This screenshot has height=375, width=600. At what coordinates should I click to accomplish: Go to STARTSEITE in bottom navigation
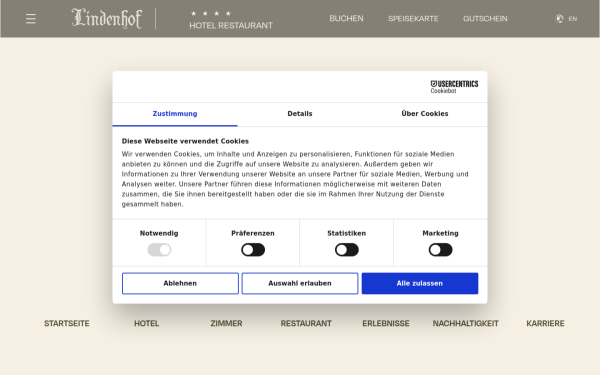(x=67, y=324)
